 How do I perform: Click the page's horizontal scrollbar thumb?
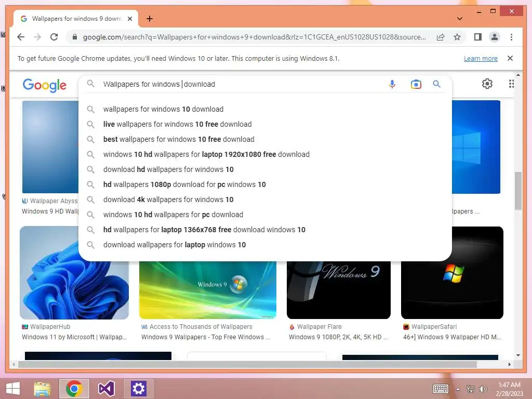pos(247,364)
